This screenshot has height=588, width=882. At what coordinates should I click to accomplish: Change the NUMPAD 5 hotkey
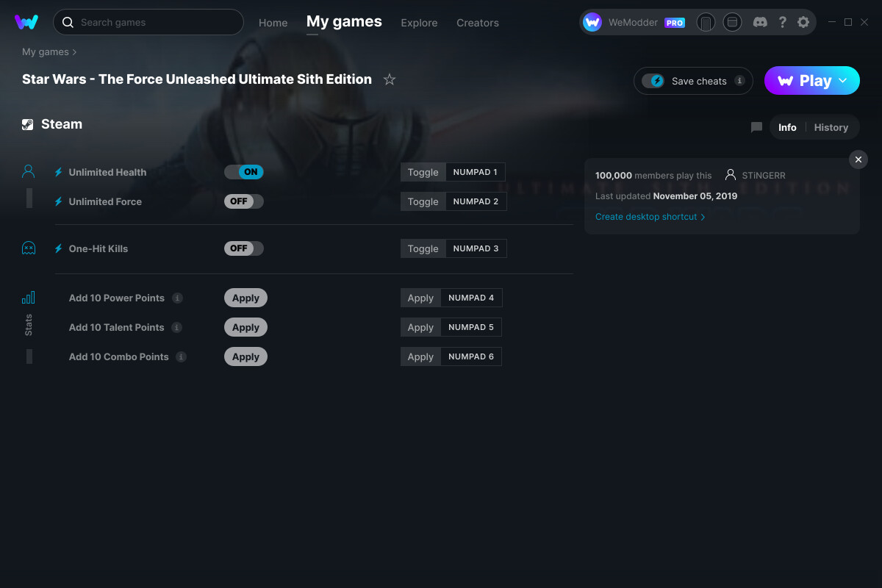pyautogui.click(x=471, y=327)
